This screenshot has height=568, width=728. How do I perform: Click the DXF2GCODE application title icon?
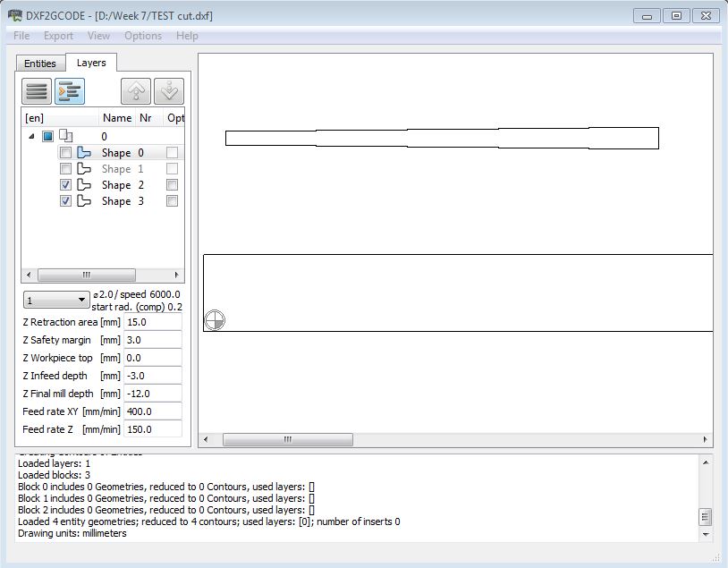tap(15, 15)
